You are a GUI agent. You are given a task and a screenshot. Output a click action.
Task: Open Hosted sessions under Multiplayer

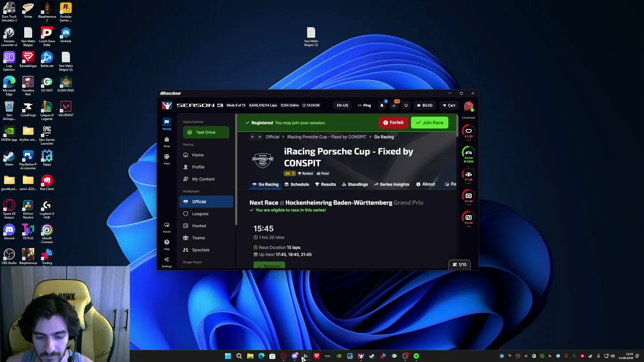[x=206, y=226]
